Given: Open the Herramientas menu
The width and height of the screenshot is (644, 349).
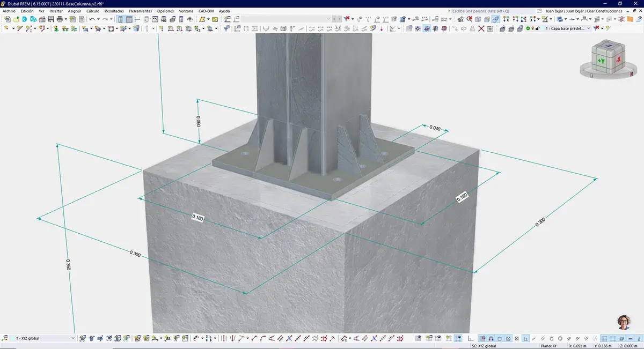Looking at the screenshot, I should click(x=140, y=11).
